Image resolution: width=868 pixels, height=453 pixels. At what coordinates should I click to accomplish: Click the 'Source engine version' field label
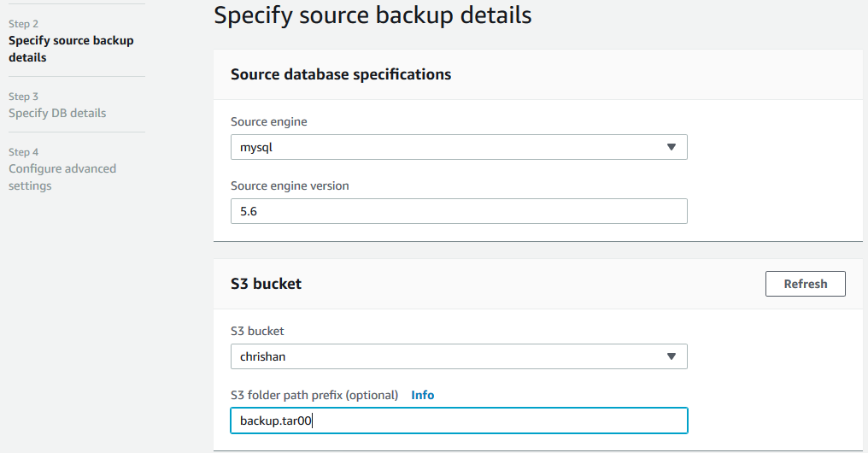pos(290,185)
